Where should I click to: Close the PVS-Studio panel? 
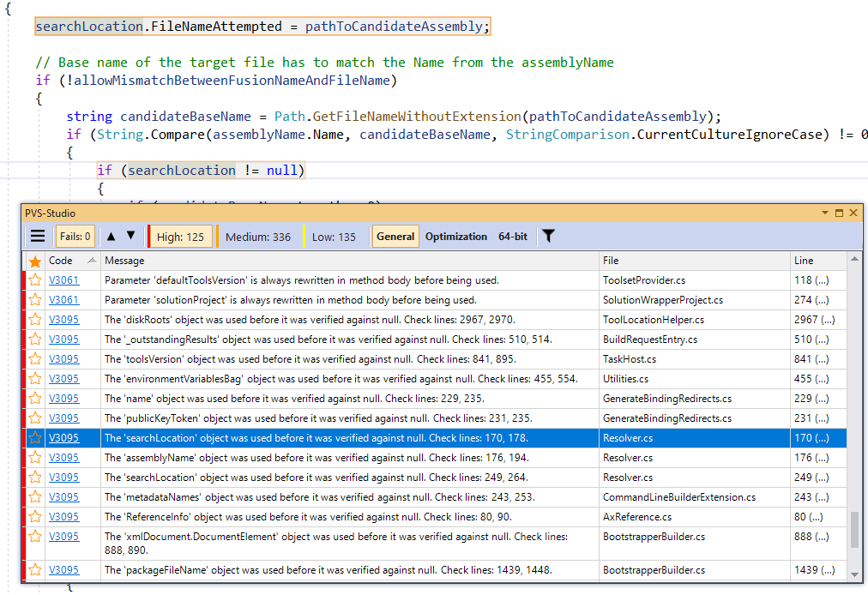853,213
